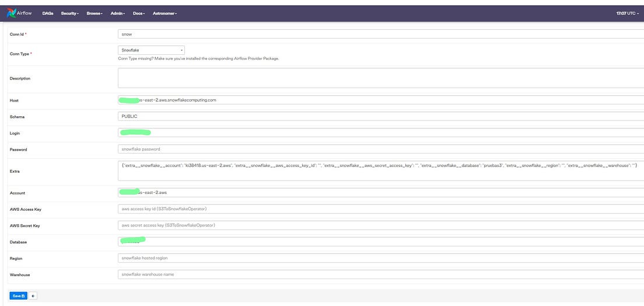Viewport: 644px width, 306px height.
Task: Click the 'AWS Secret Key' label
Action: (x=24, y=226)
